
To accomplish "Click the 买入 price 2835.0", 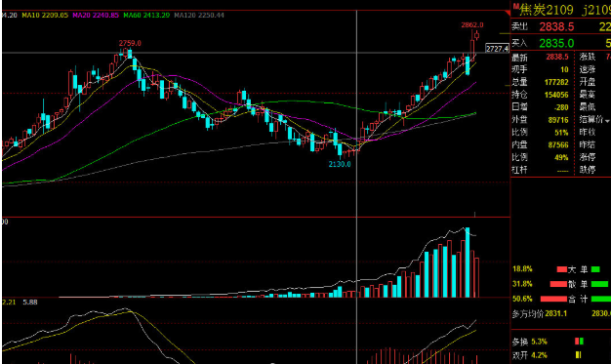I will (x=556, y=43).
